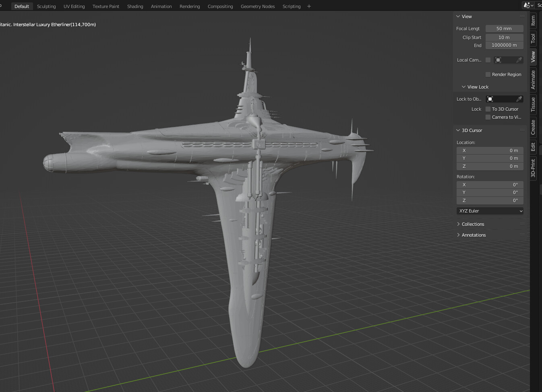Open the XYZ Euler rotation mode dropdown
This screenshot has width=542, height=392.
(490, 210)
